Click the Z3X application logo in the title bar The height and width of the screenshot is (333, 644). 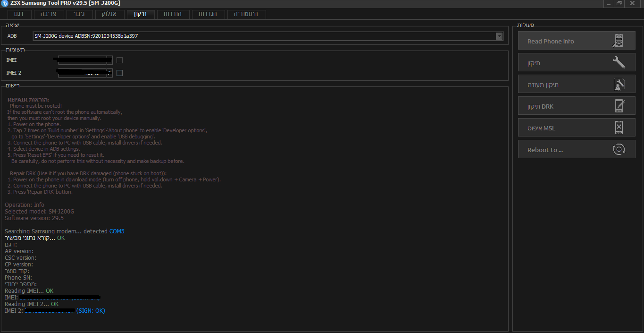5,3
